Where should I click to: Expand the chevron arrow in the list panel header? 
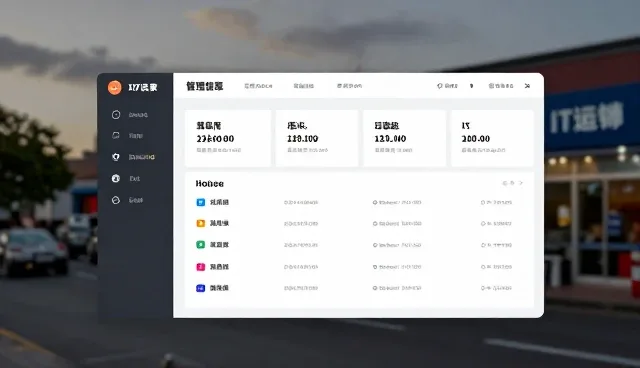521,183
